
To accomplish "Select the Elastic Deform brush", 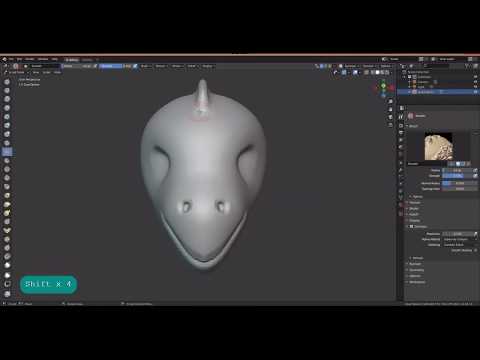I will [x=7, y=222].
